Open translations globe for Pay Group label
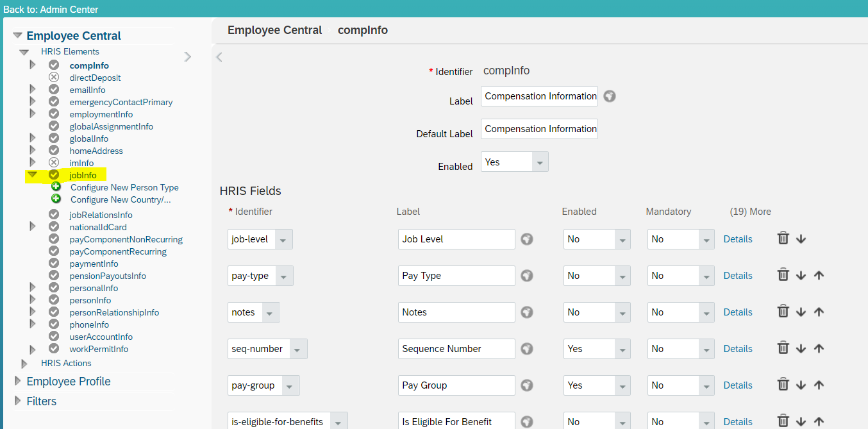Image resolution: width=868 pixels, height=429 pixels. [527, 385]
